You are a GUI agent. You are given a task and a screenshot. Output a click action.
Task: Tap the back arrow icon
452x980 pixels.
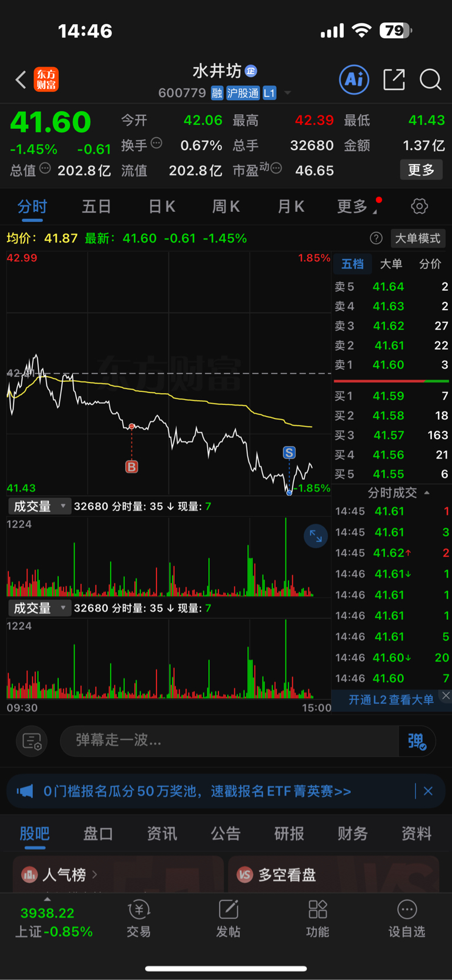[x=21, y=79]
